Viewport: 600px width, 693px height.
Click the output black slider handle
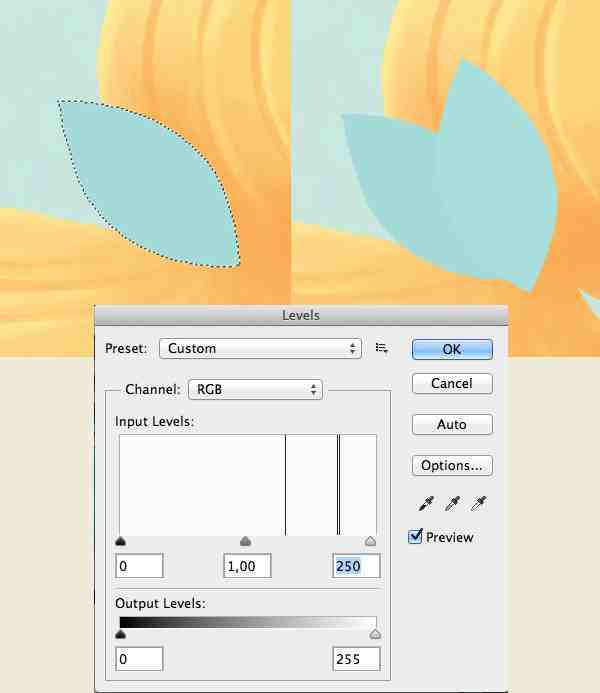point(120,635)
